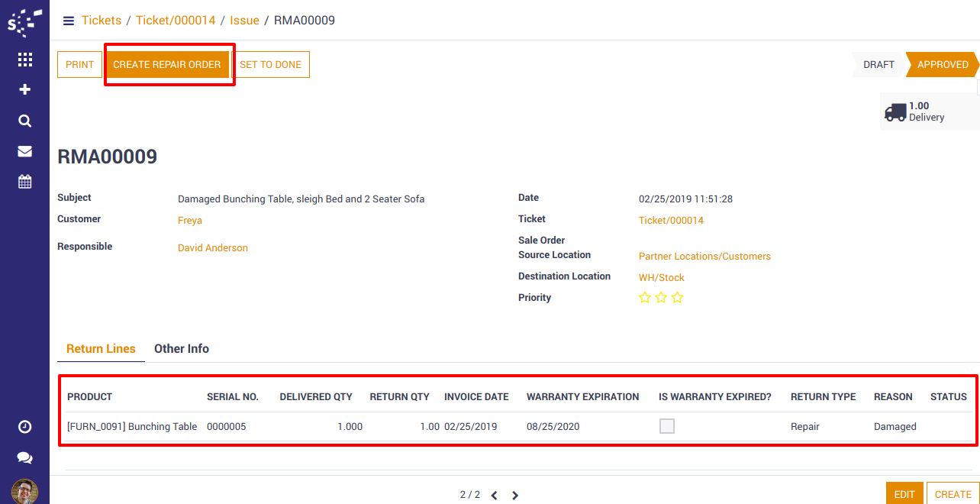Set priority to the third star
Screen dimensions: 980x504
[677, 298]
